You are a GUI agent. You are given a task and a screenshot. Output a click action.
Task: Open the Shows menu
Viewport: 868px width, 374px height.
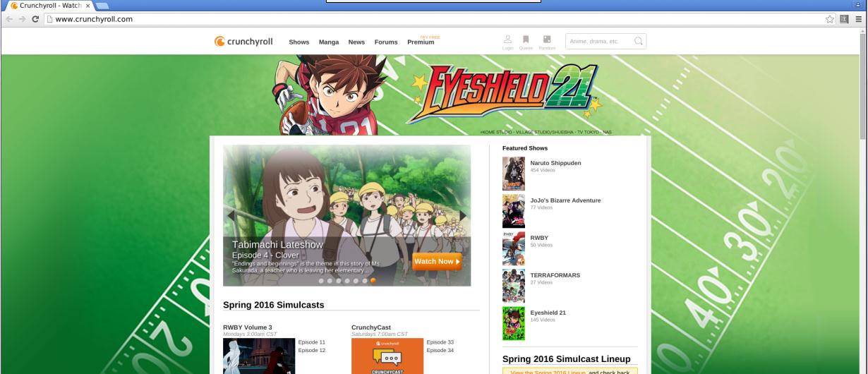[299, 42]
